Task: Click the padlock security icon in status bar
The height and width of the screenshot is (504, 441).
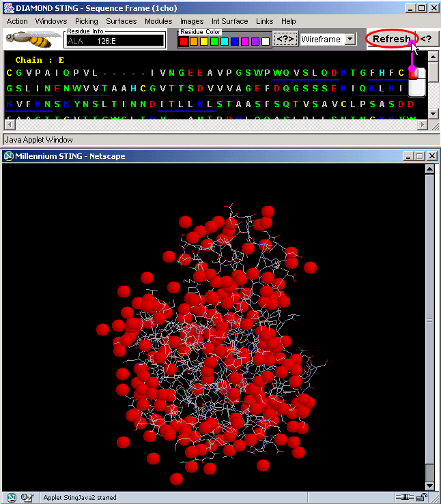Action: [x=423, y=497]
